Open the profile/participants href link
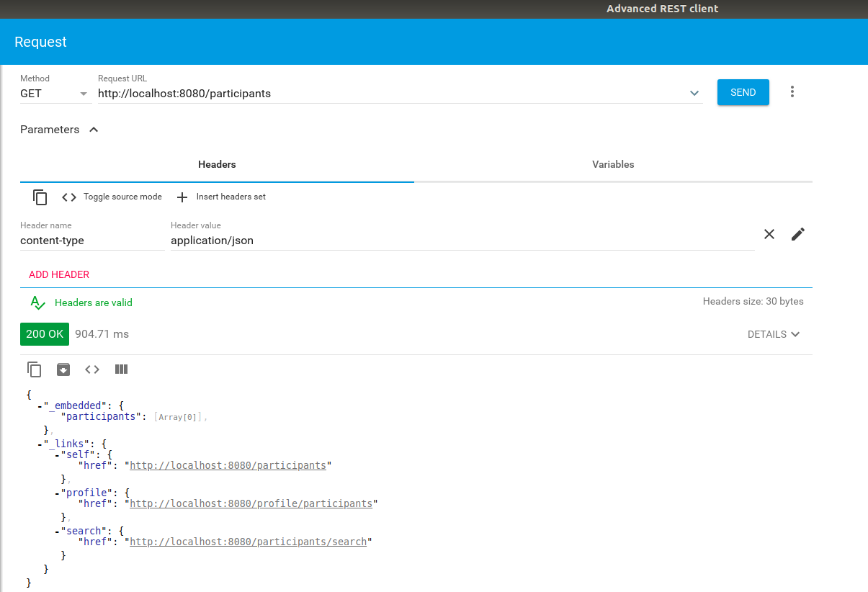 (x=251, y=503)
